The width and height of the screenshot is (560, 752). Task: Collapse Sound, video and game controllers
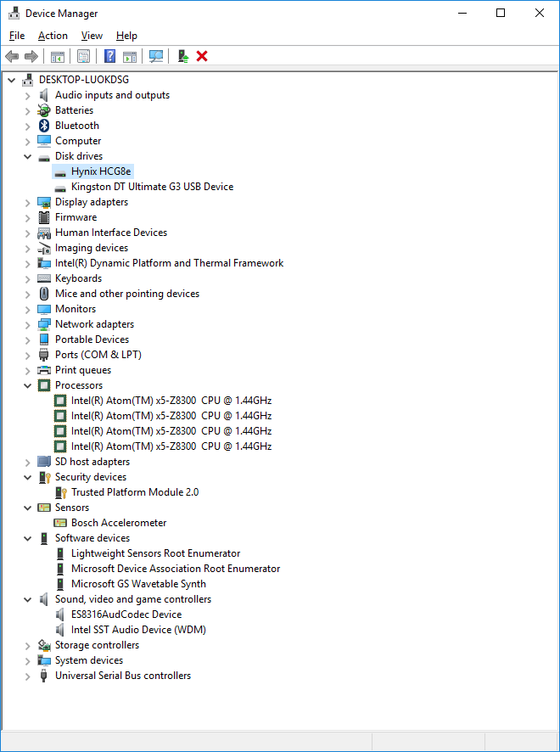pos(27,599)
